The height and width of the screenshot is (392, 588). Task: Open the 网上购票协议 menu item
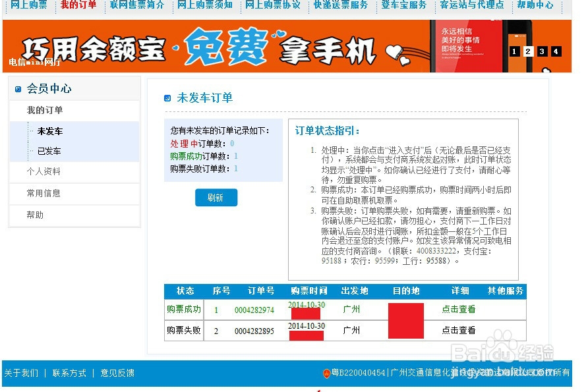pos(272,6)
